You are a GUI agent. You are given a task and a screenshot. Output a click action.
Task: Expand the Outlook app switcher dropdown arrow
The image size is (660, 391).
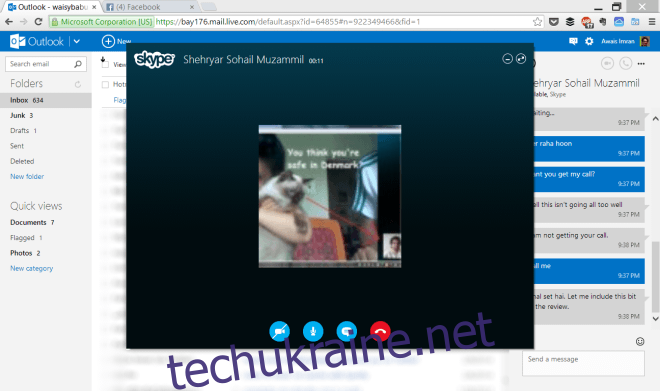77,41
